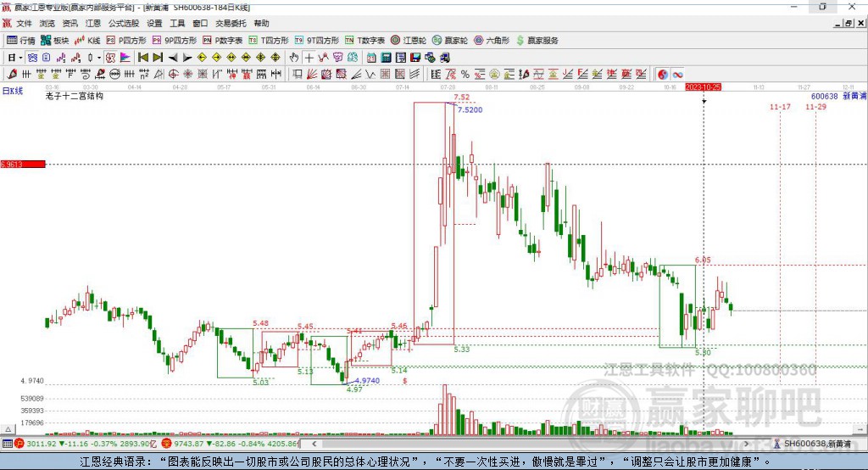This screenshot has width=868, height=470.
Task: Click the floppy disk save icon
Action: [415, 58]
